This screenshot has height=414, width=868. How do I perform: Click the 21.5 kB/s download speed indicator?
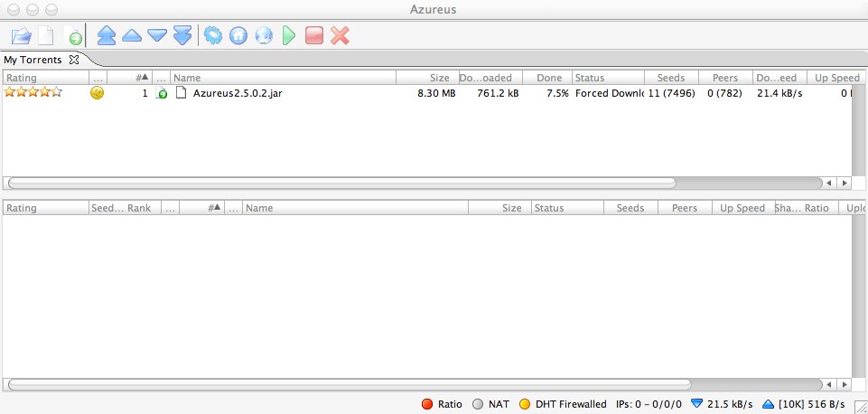click(723, 403)
